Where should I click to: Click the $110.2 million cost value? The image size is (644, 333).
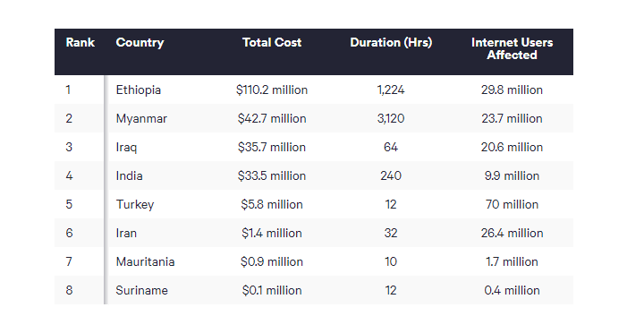272,90
